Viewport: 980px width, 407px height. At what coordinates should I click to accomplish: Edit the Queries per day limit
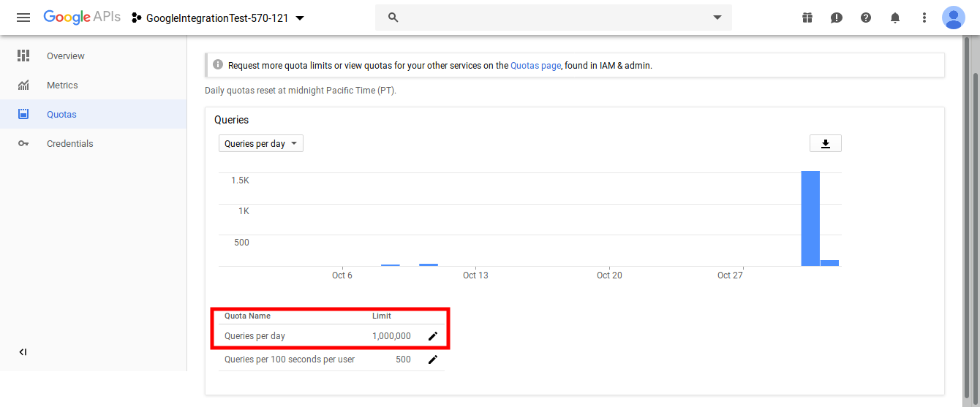[x=433, y=336]
